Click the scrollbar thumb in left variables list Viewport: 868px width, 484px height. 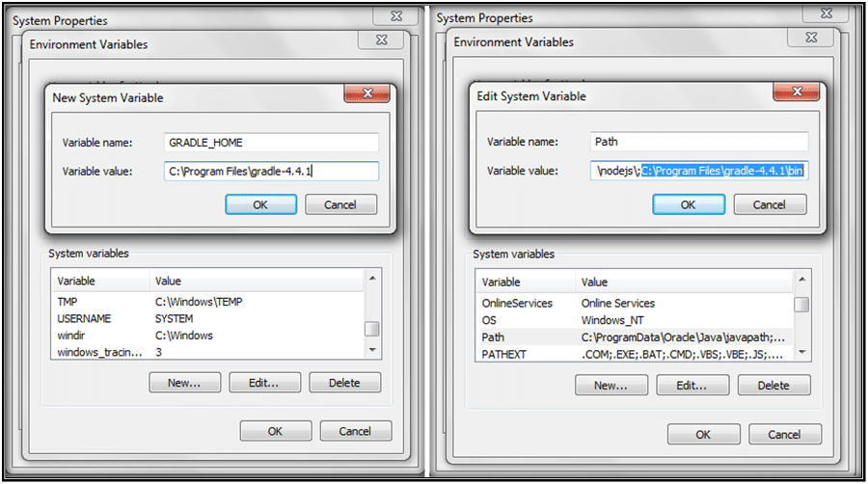click(x=372, y=329)
